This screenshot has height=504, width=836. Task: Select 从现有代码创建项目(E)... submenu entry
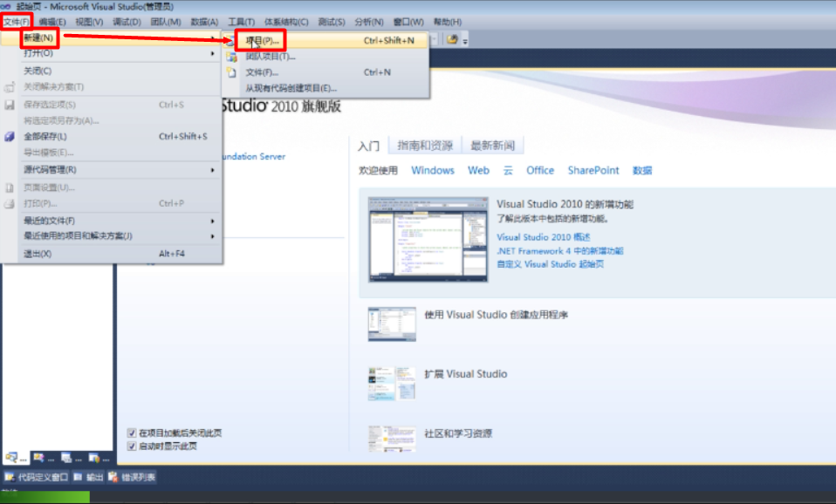[x=325, y=88]
